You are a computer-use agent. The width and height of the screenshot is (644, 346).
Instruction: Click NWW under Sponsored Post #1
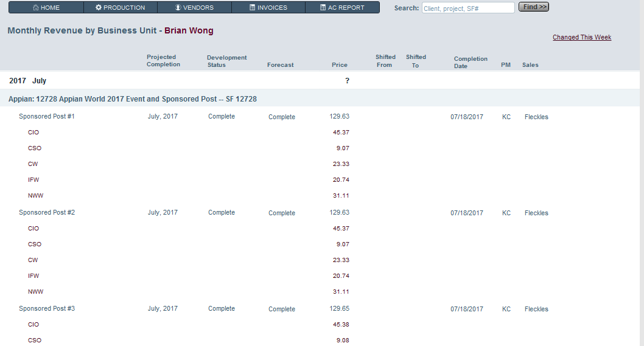point(35,196)
